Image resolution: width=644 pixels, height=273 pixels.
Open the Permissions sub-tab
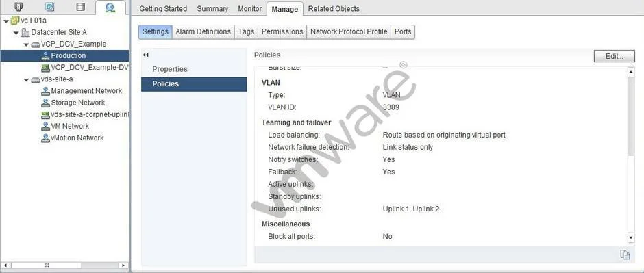tap(282, 31)
